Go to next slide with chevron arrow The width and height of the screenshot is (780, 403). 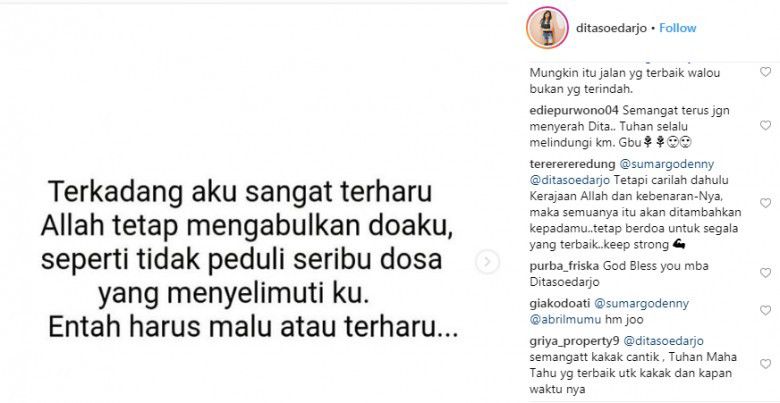pos(487,262)
